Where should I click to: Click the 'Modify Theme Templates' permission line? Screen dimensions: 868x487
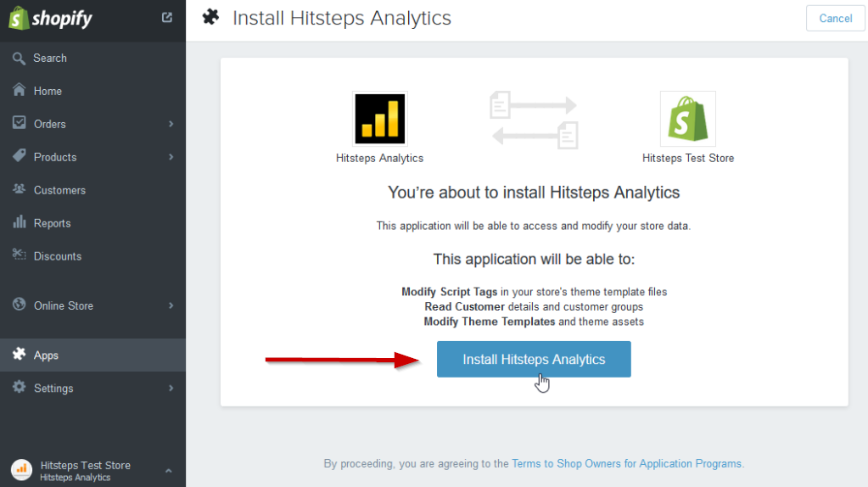pos(534,322)
